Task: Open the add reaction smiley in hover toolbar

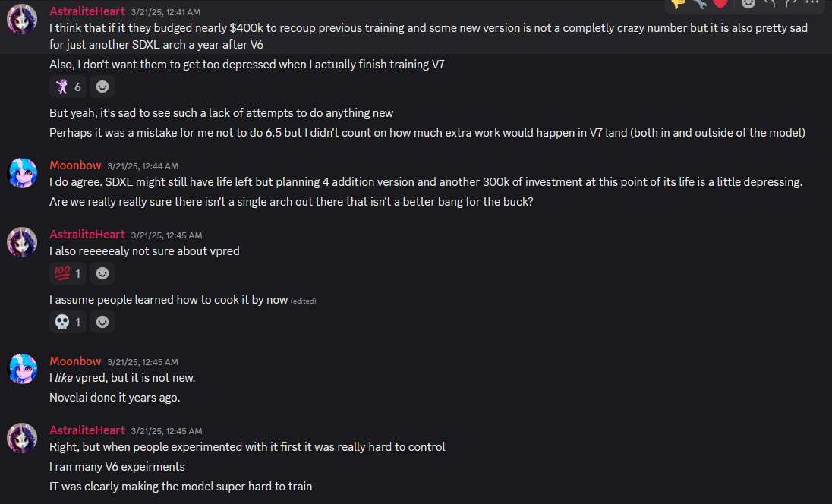Action: [748, 3]
